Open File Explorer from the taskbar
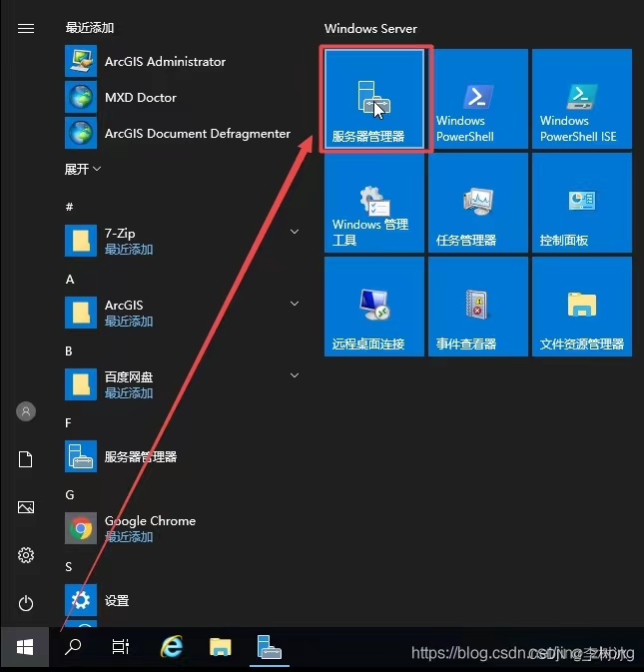 [221, 647]
